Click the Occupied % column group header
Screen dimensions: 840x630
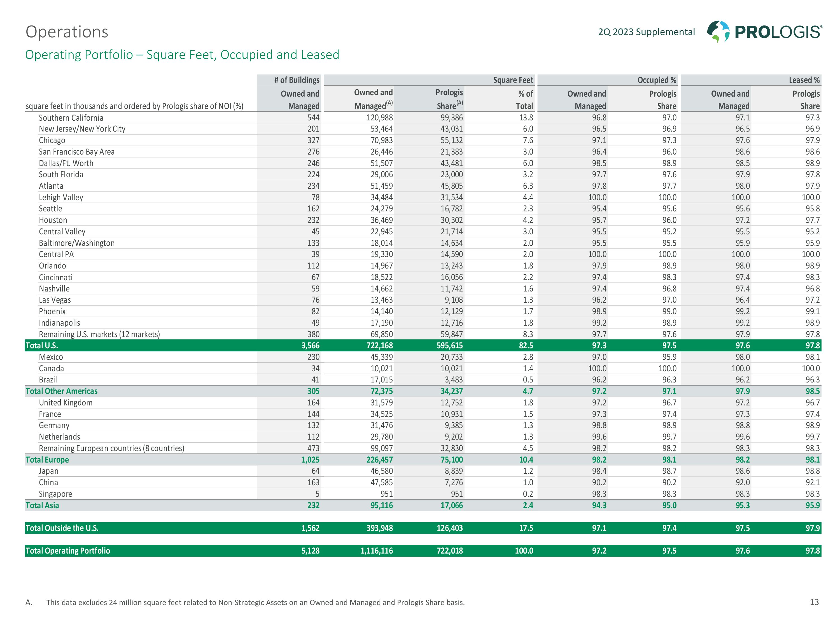pos(657,80)
